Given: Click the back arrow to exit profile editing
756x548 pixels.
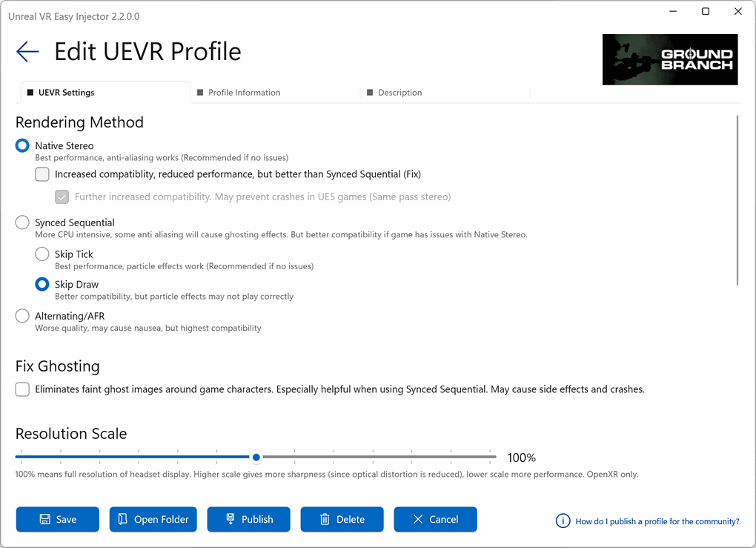Looking at the screenshot, I should pyautogui.click(x=27, y=51).
